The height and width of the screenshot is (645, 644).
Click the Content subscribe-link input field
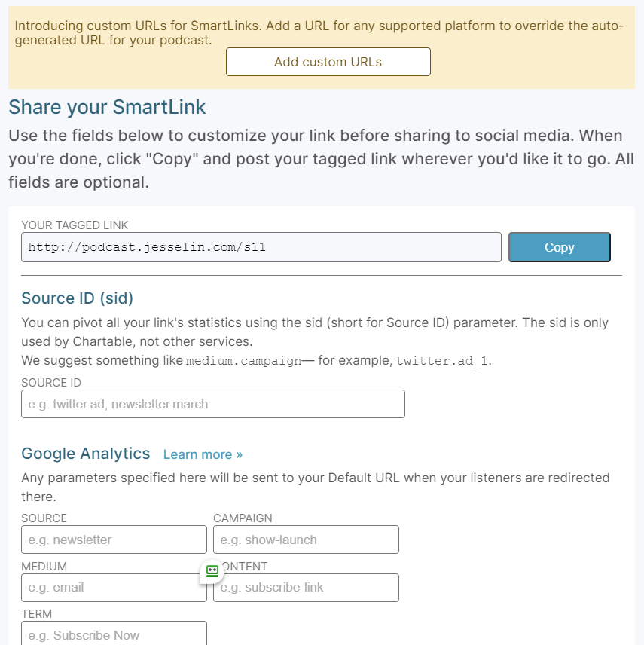306,588
